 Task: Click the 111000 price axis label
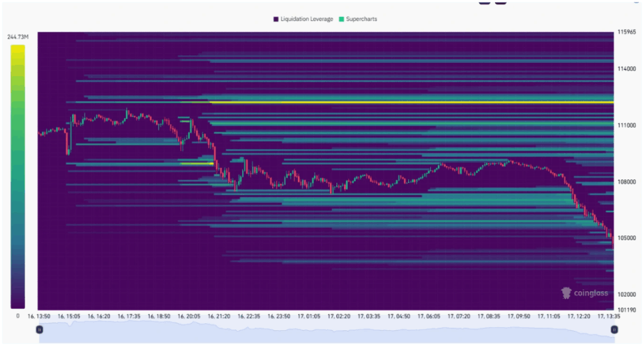(626, 125)
